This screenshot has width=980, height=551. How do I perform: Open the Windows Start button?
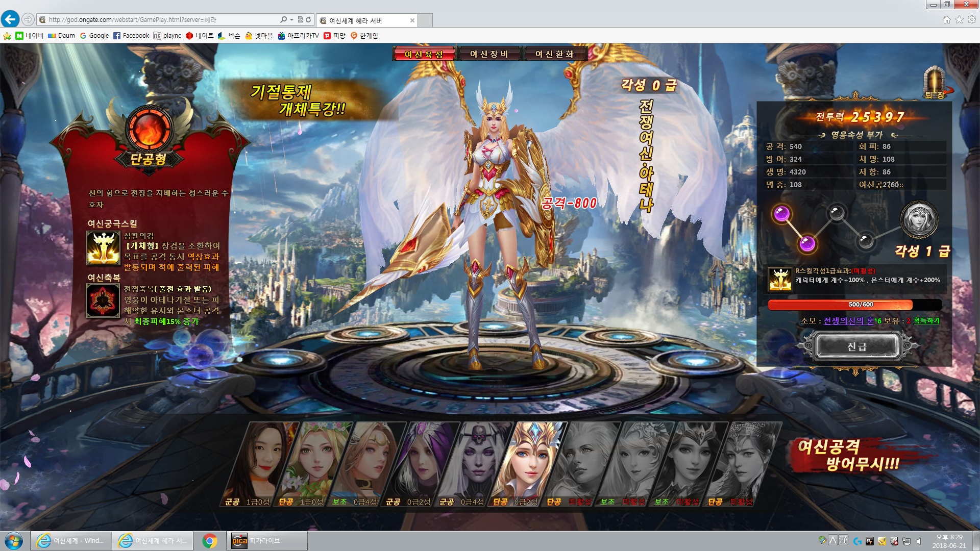pyautogui.click(x=14, y=541)
